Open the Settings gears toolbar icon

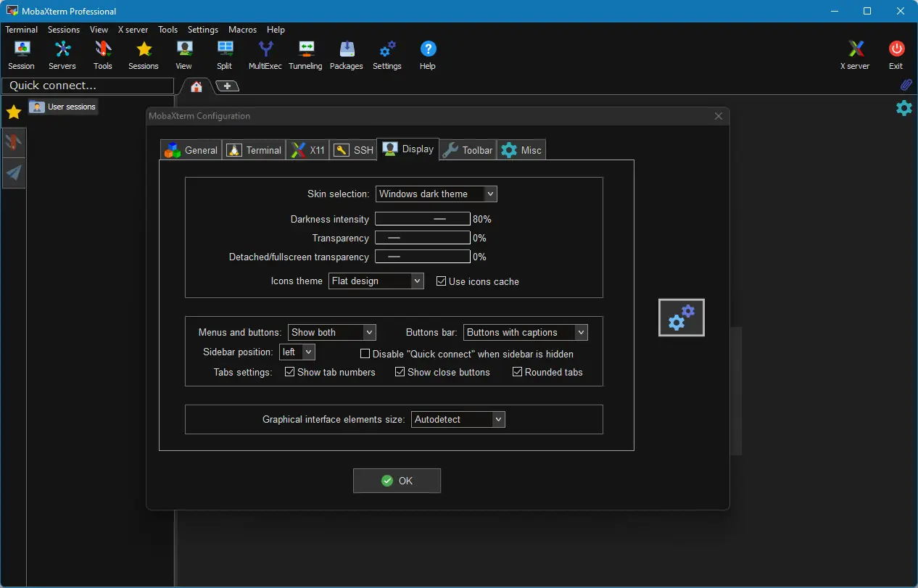pyautogui.click(x=387, y=55)
